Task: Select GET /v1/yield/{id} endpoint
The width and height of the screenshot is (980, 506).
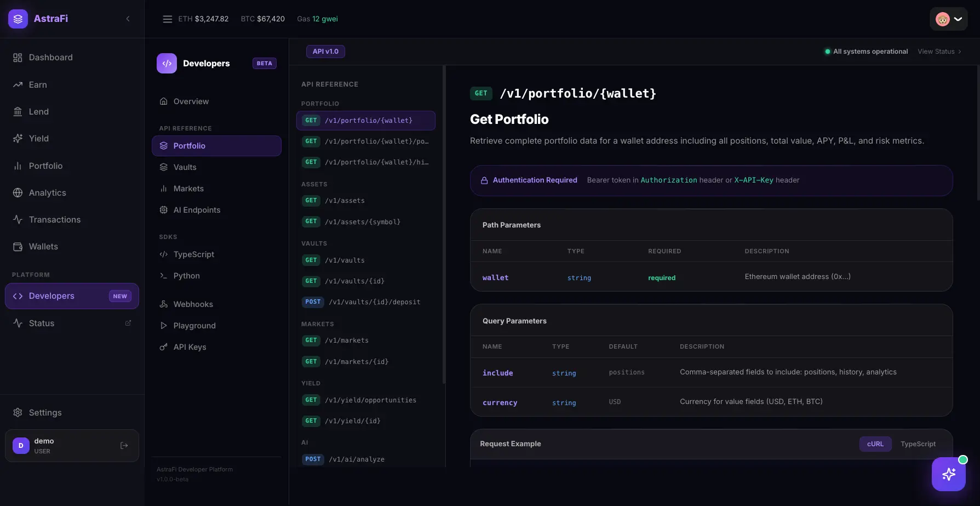Action: pyautogui.click(x=366, y=421)
